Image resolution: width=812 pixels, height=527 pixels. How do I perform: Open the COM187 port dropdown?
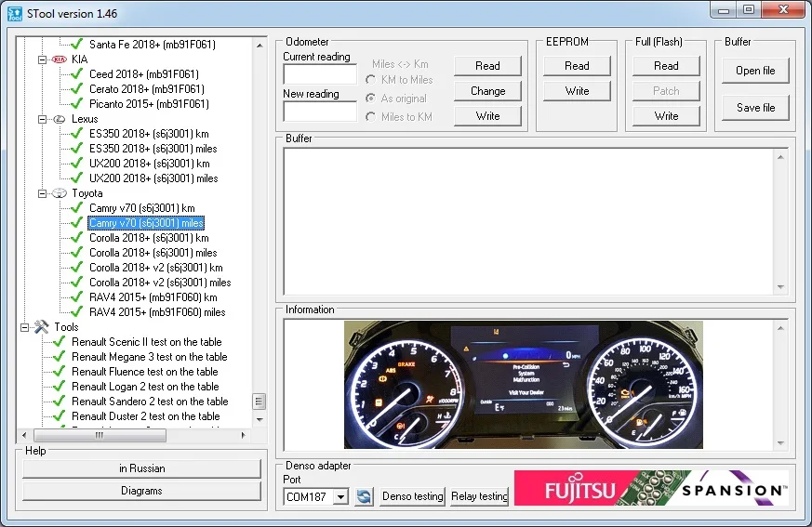point(340,497)
